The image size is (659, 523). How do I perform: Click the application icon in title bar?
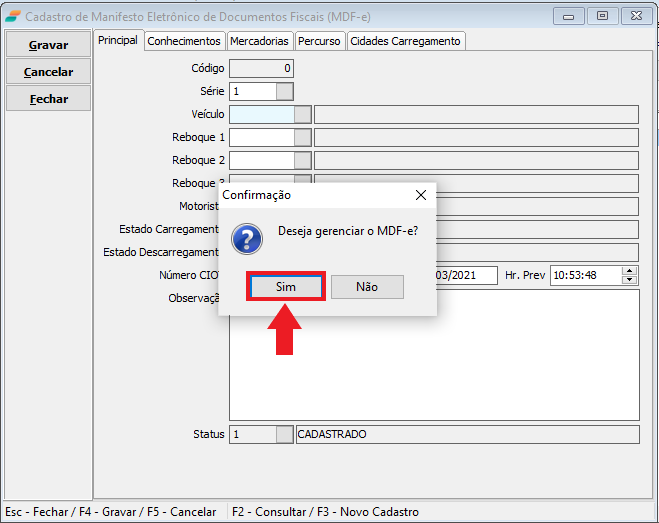[12, 16]
